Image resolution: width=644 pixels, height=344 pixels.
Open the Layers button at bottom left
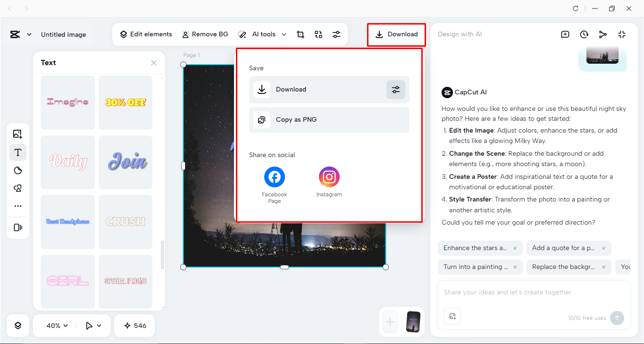[x=18, y=326]
